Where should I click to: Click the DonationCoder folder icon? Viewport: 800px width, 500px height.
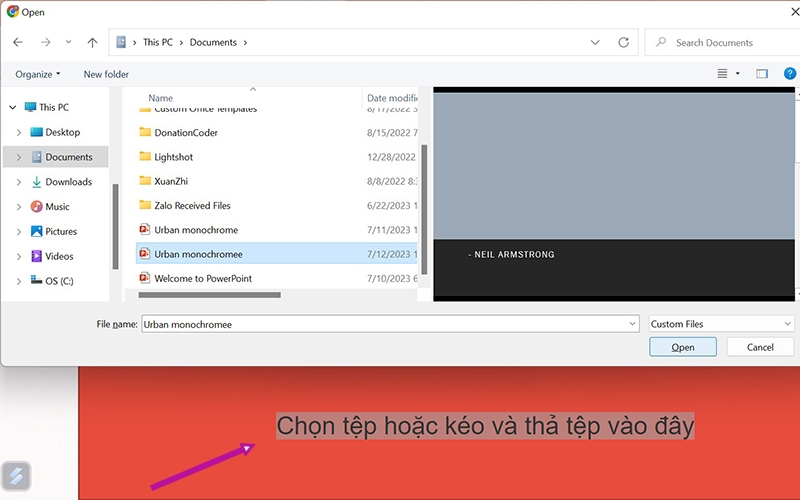pyautogui.click(x=145, y=132)
